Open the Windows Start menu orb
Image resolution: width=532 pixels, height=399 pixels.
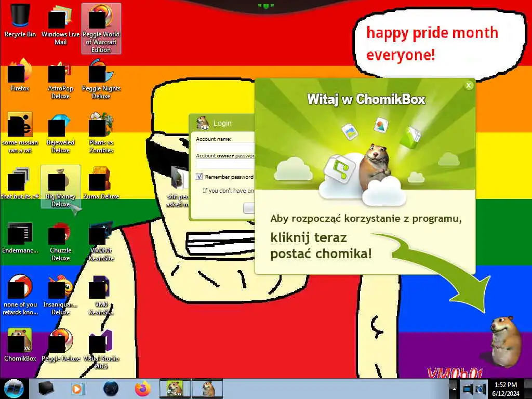click(14, 389)
